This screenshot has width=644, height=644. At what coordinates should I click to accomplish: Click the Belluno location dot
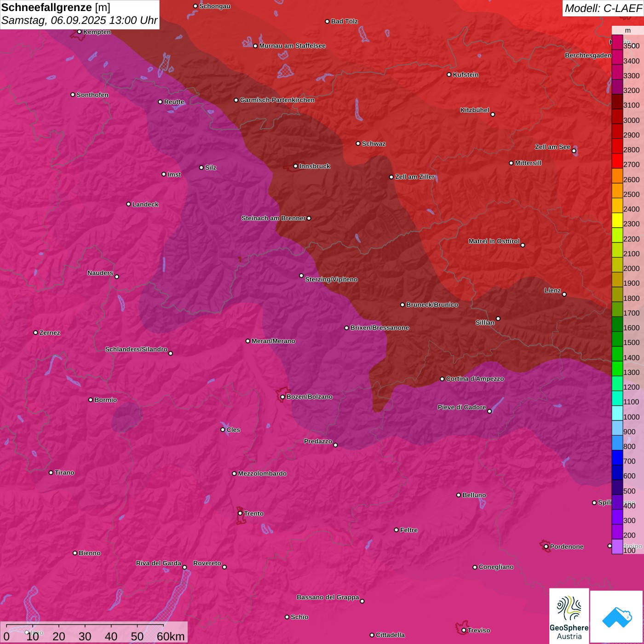(459, 495)
